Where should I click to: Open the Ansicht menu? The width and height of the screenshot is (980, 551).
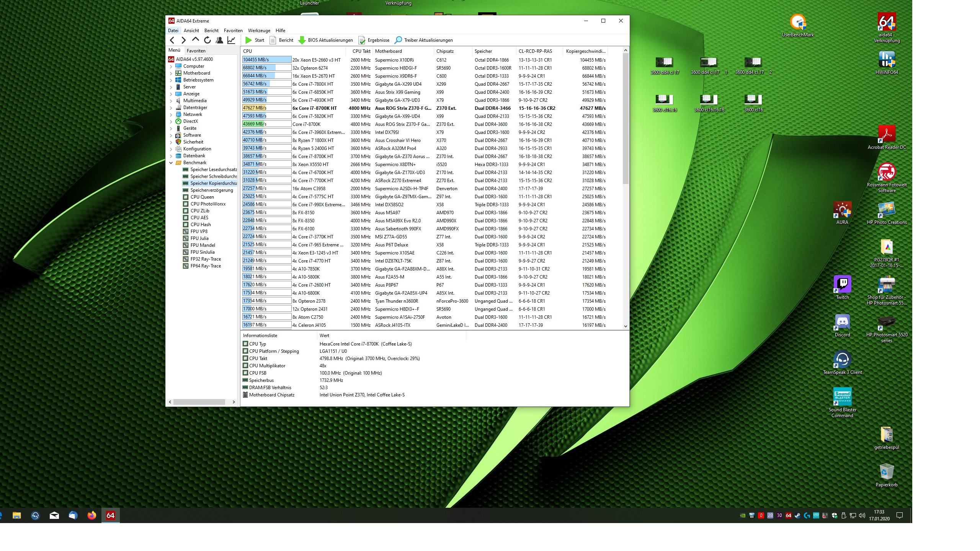[x=191, y=31]
